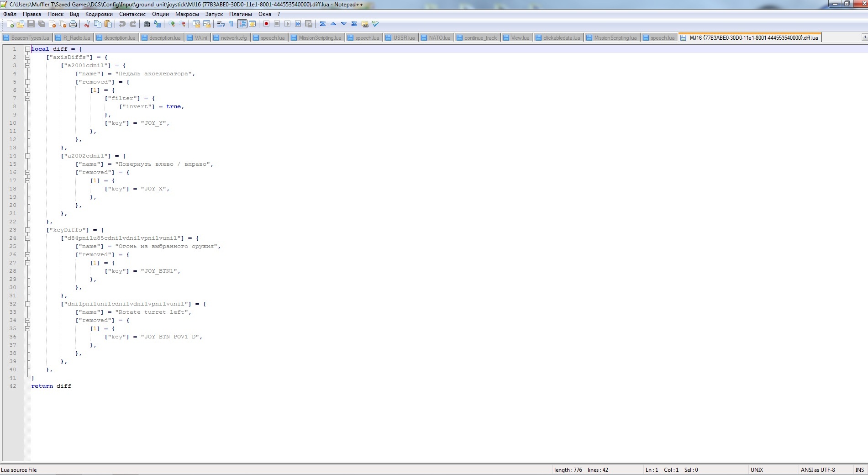The image size is (868, 475).
Task: Switch to the BeaconTypes.lua tab
Action: (27, 38)
